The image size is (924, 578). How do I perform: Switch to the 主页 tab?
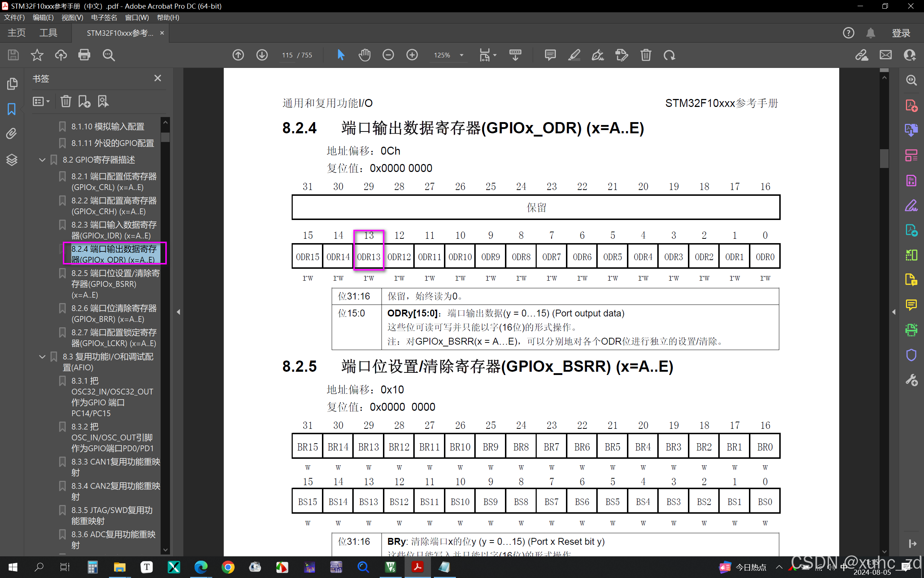point(16,33)
